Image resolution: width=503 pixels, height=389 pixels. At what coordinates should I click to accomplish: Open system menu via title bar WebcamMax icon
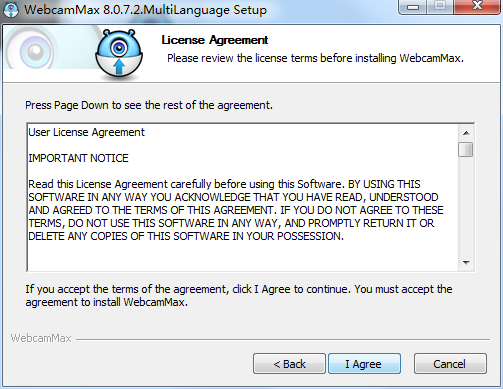(11, 10)
